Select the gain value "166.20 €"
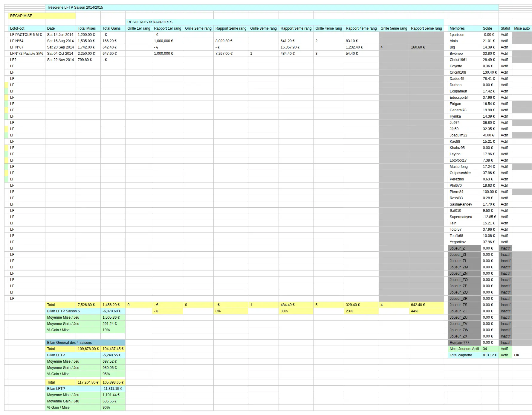Viewport: 532px width, 415px height. click(x=113, y=41)
